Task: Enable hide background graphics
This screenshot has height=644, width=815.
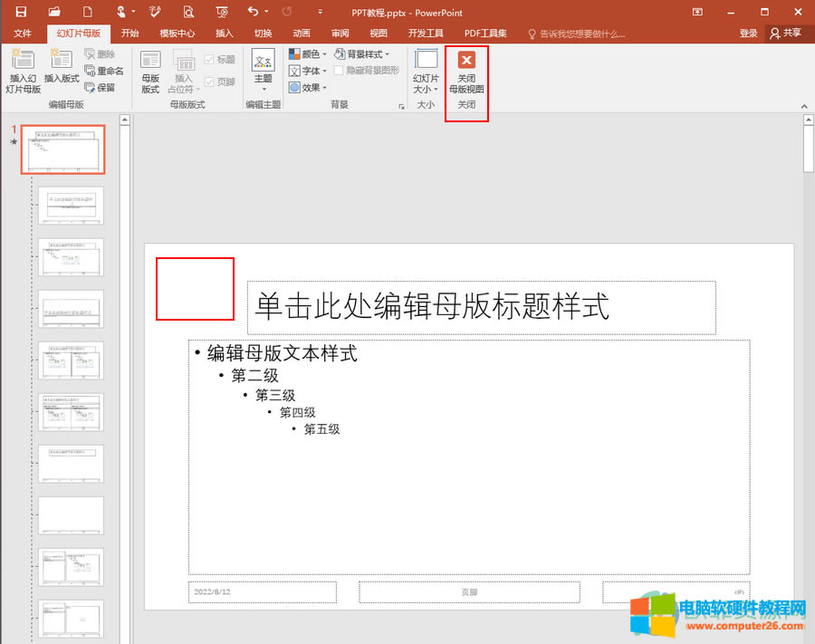Action: coord(340,71)
